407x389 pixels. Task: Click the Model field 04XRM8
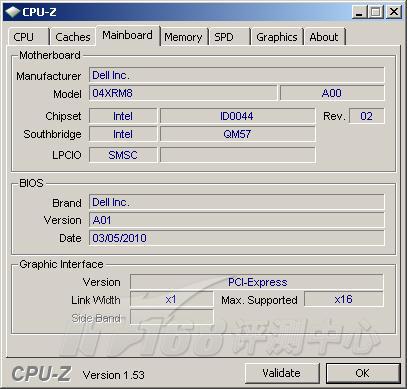(x=183, y=93)
